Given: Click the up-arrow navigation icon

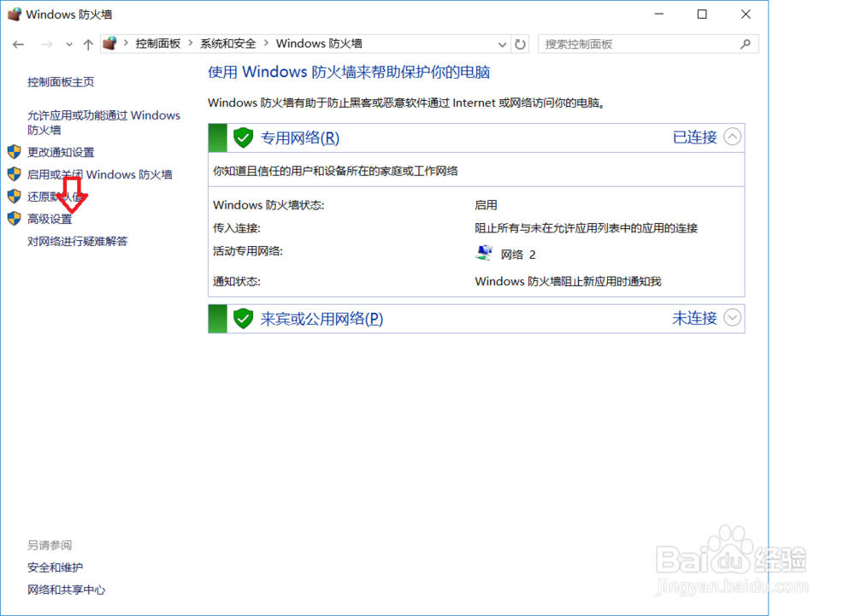Looking at the screenshot, I should coord(88,44).
